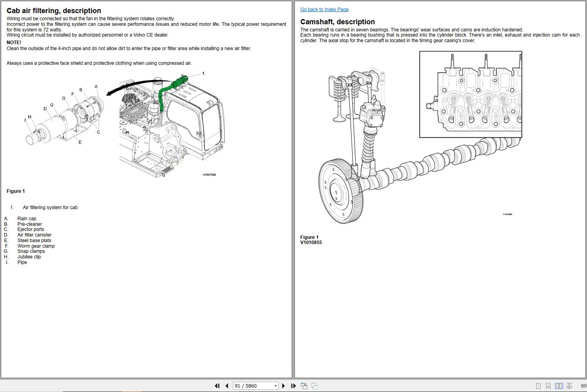Select the 'Jubilee clip' legend entry
Screen dimensions: 587x392
(x=29, y=257)
